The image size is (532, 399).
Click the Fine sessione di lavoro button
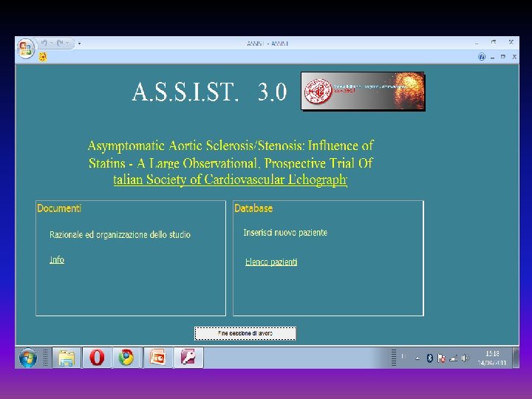[245, 333]
